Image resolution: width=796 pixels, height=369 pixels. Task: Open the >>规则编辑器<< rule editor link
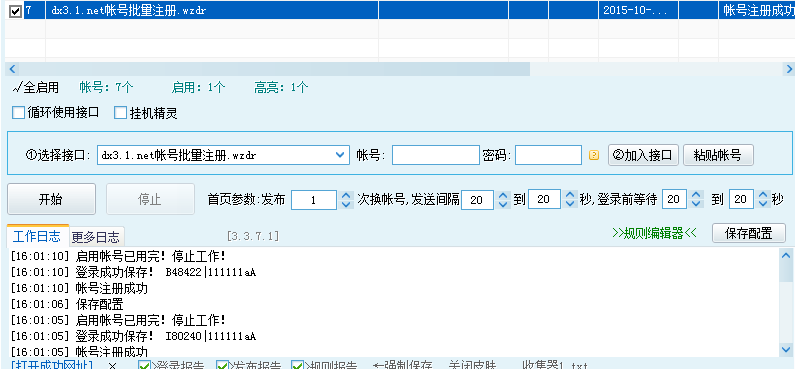pos(654,233)
